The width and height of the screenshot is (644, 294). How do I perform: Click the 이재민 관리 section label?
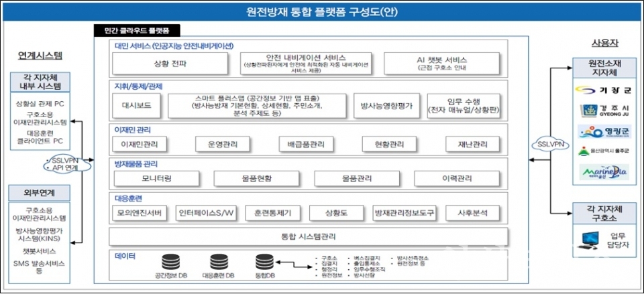(x=133, y=130)
